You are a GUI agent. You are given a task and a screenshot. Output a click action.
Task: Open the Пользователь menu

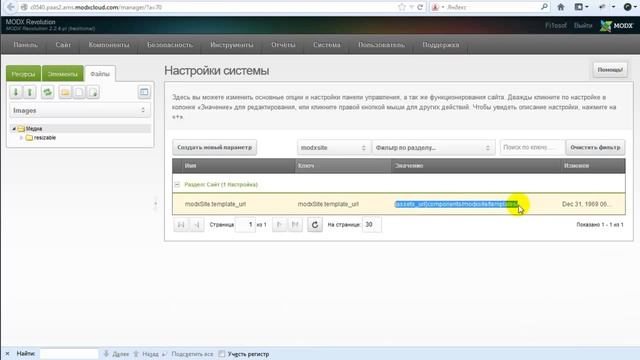381,45
